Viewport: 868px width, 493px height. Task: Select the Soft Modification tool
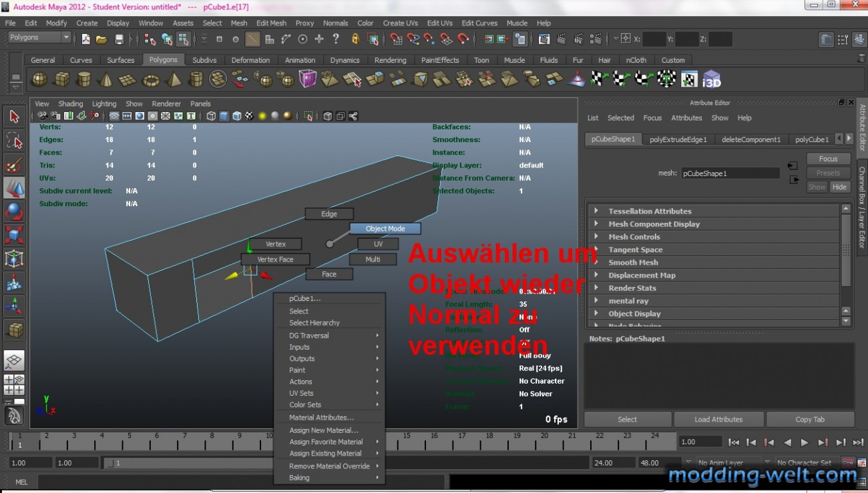click(14, 283)
